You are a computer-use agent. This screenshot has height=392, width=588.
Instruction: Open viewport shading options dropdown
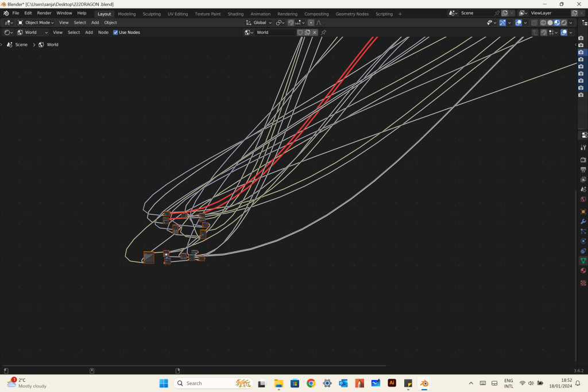[x=571, y=23]
